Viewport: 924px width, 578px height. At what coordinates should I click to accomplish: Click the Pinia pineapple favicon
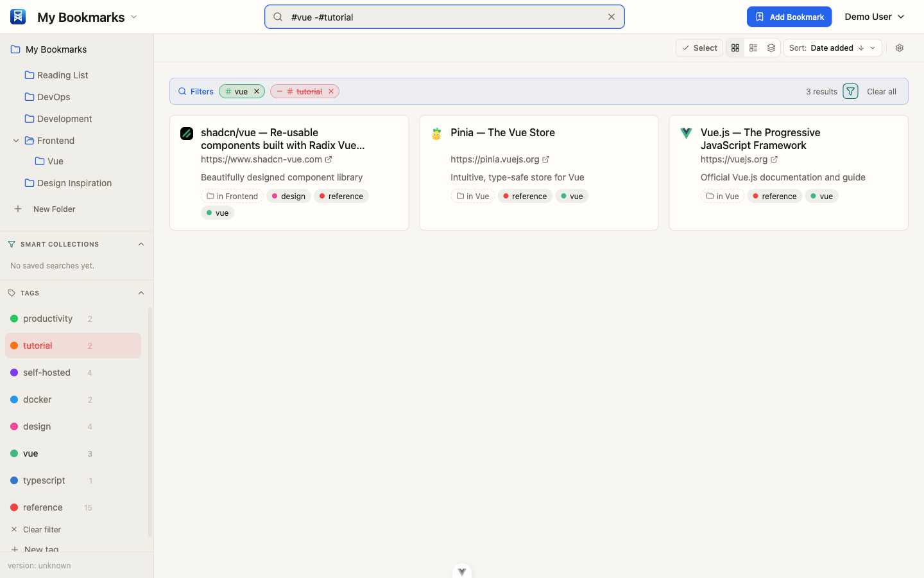(x=436, y=134)
